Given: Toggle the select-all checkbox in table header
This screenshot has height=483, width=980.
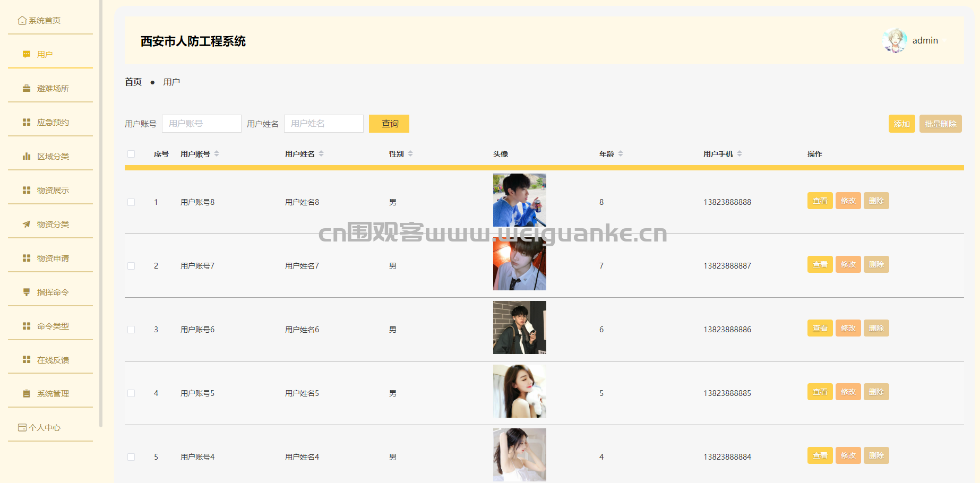Looking at the screenshot, I should point(131,154).
